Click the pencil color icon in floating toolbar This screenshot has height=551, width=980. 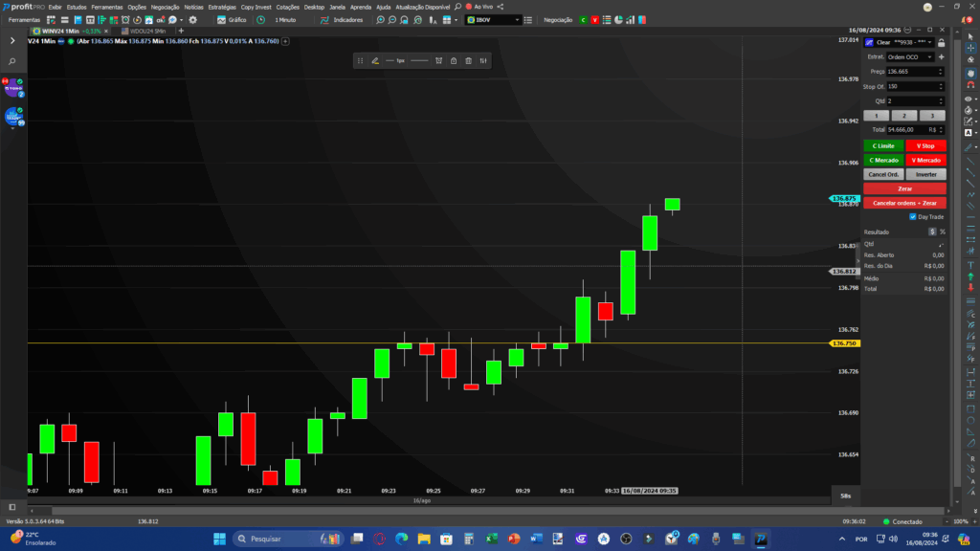375,60
